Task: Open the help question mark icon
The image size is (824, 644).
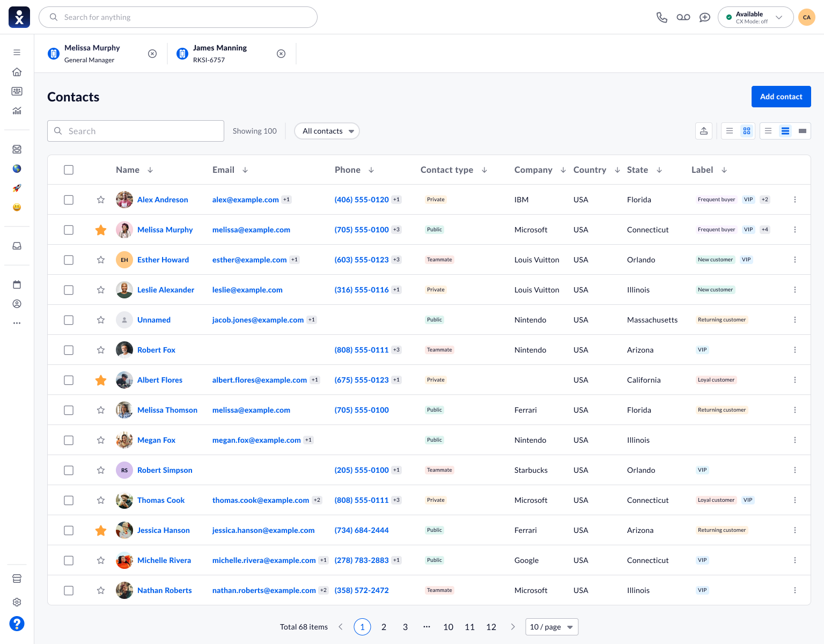Action: (x=17, y=624)
